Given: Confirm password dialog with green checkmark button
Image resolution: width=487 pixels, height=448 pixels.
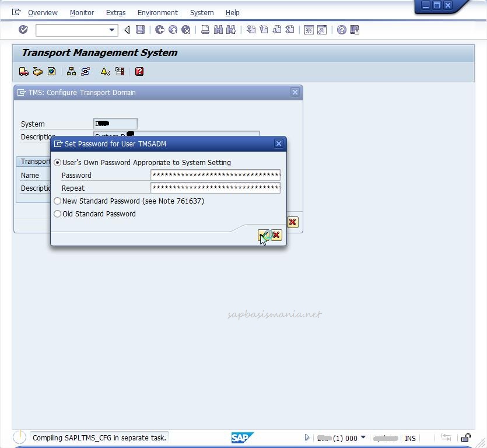Looking at the screenshot, I should coord(264,235).
